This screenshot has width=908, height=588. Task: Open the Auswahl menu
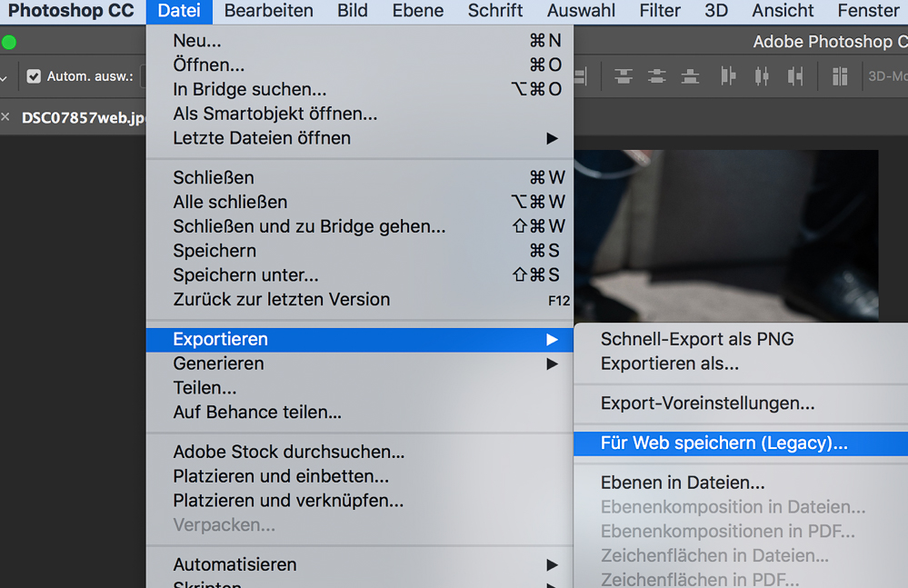pyautogui.click(x=582, y=11)
